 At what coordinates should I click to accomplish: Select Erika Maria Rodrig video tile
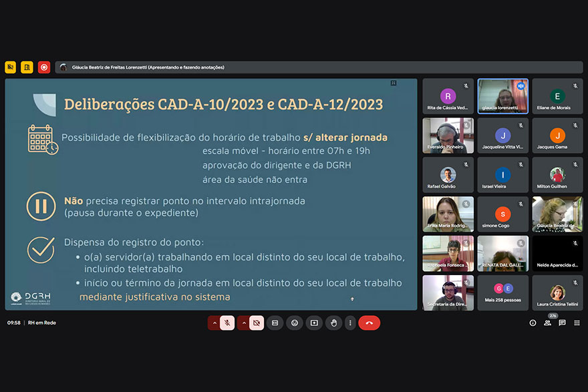point(448,214)
